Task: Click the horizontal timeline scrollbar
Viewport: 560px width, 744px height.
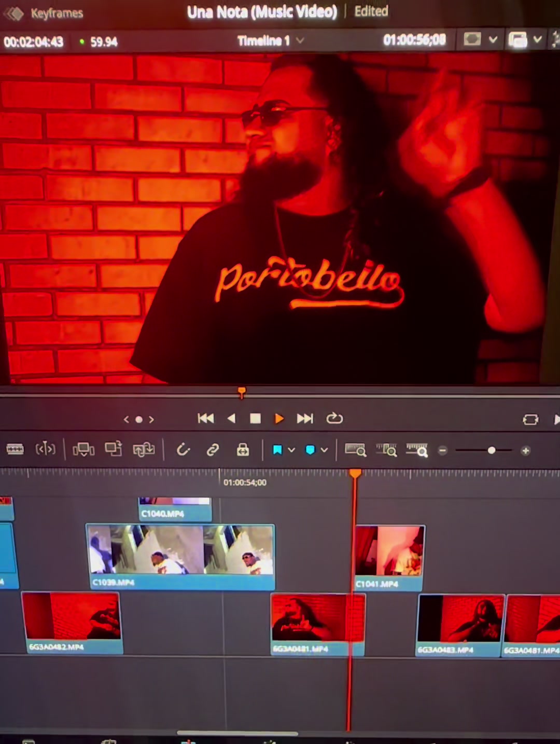Action: [x=237, y=733]
